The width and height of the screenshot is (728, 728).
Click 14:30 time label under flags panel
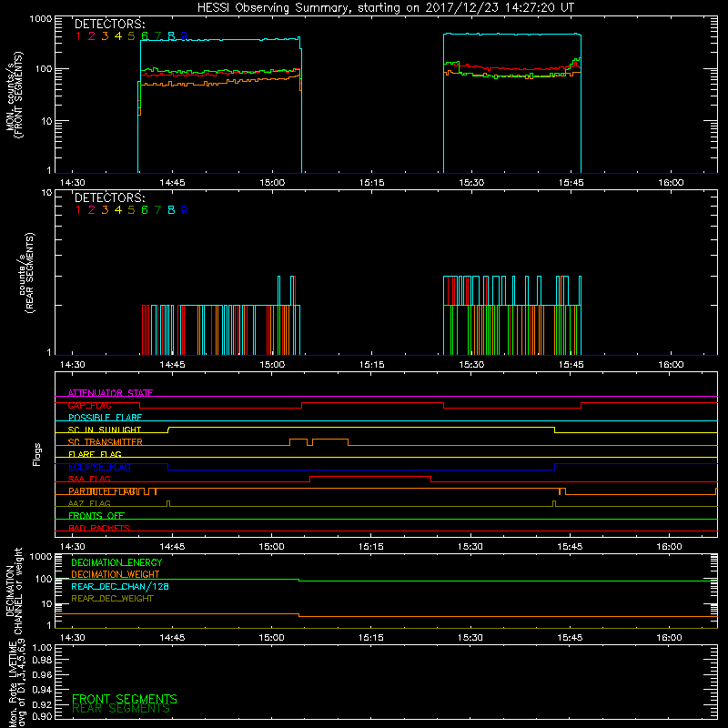point(73,547)
